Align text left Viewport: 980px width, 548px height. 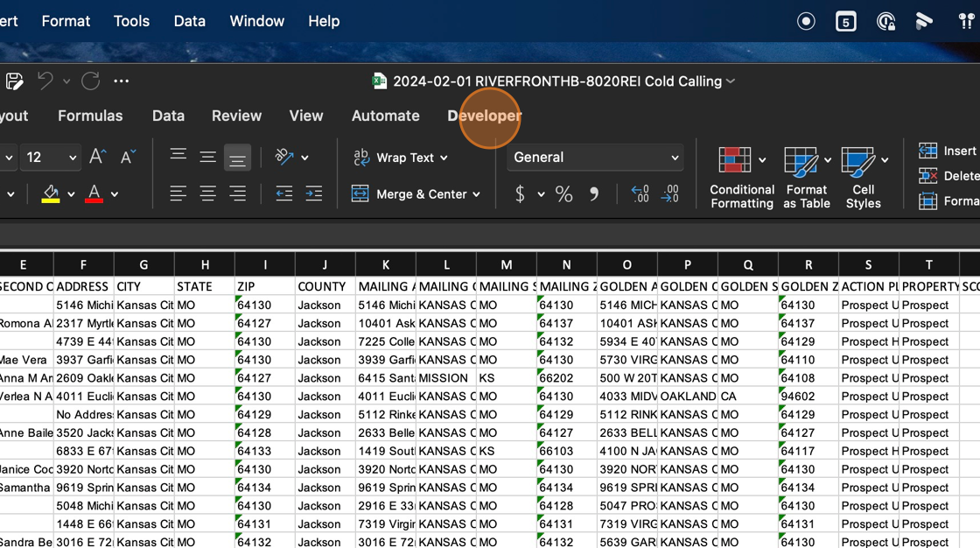178,194
